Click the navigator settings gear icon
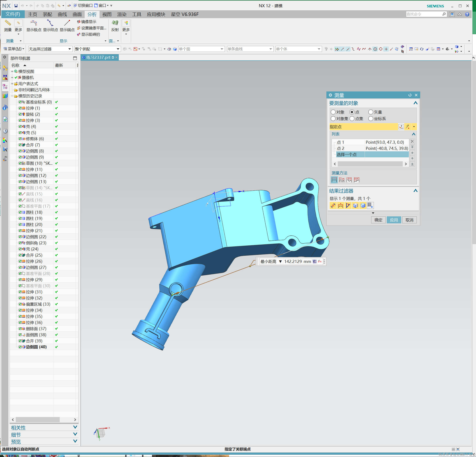Viewport: 476px width, 457px height. [5, 57]
